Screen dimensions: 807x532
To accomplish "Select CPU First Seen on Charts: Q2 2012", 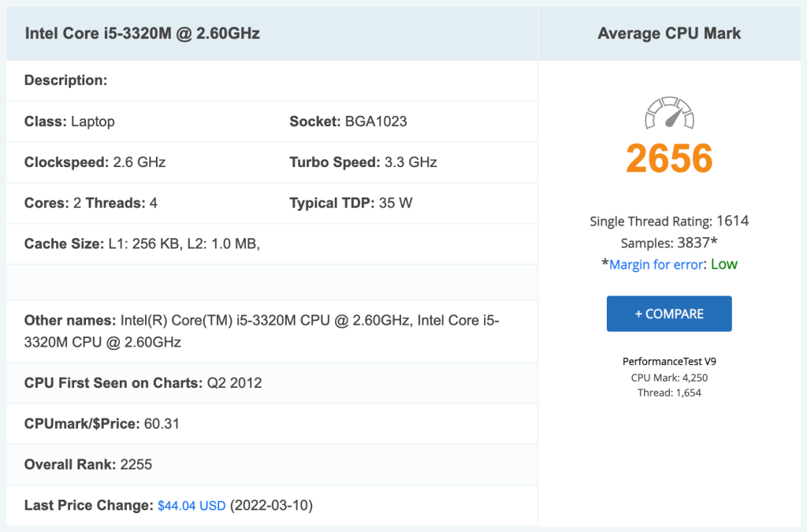I will coord(143,383).
